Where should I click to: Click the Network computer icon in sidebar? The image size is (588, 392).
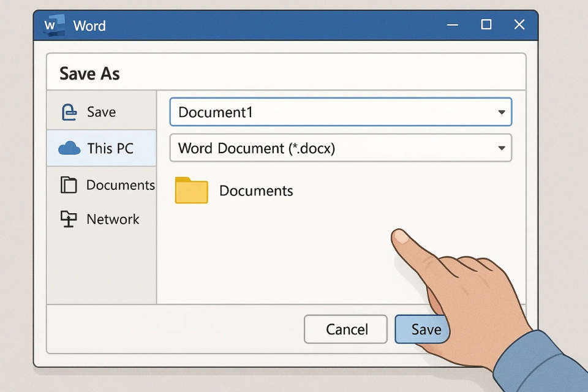69,219
